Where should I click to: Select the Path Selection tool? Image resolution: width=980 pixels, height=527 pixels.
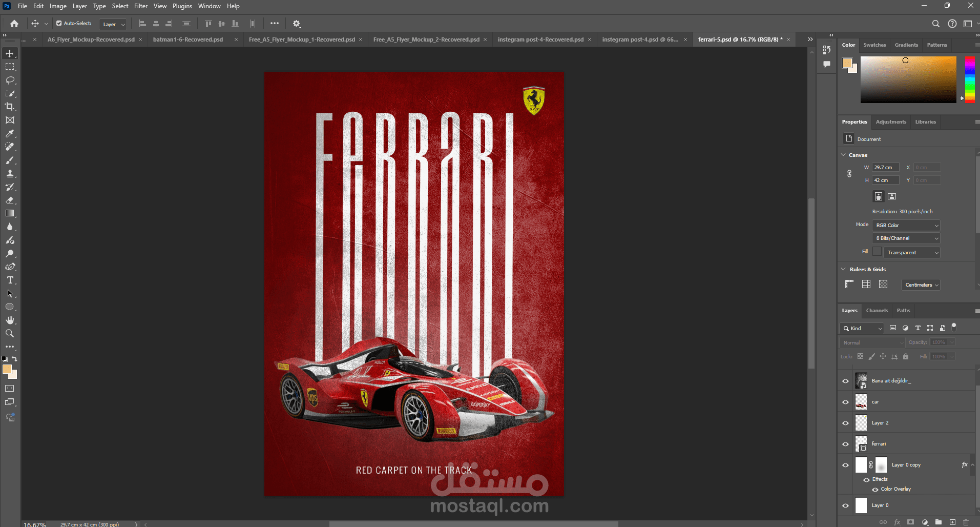[x=10, y=293]
